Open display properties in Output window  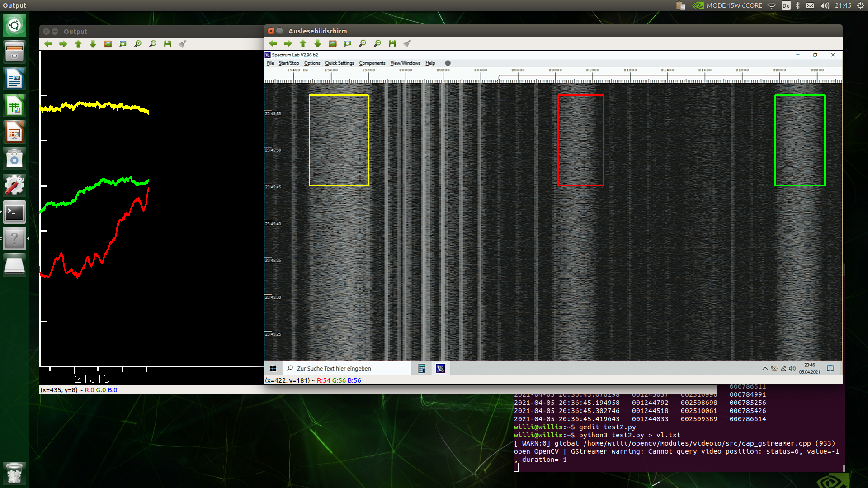(183, 44)
